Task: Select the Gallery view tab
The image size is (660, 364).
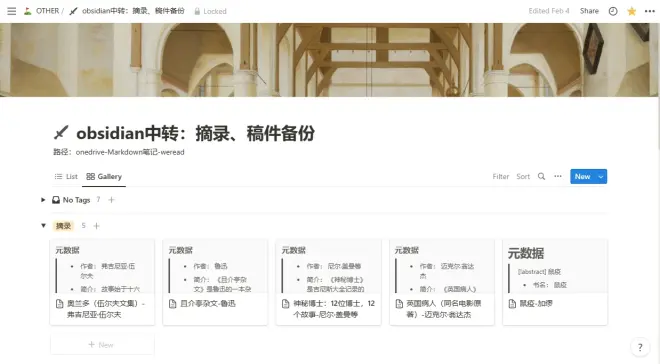Action: pos(104,176)
